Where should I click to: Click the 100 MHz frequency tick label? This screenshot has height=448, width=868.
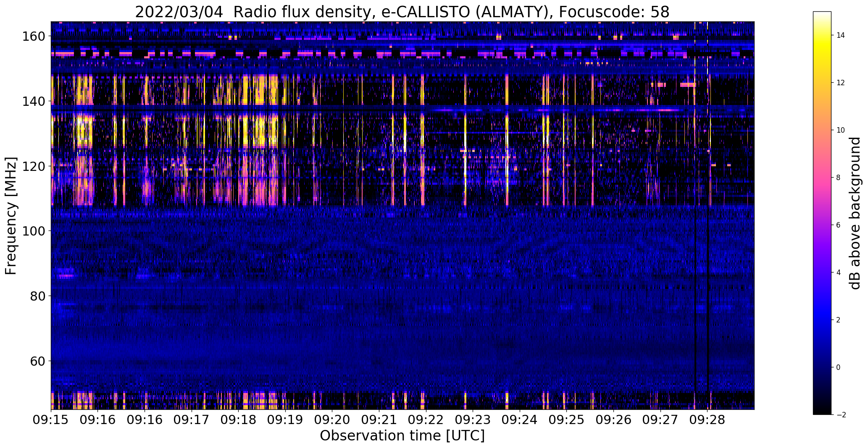click(x=33, y=231)
